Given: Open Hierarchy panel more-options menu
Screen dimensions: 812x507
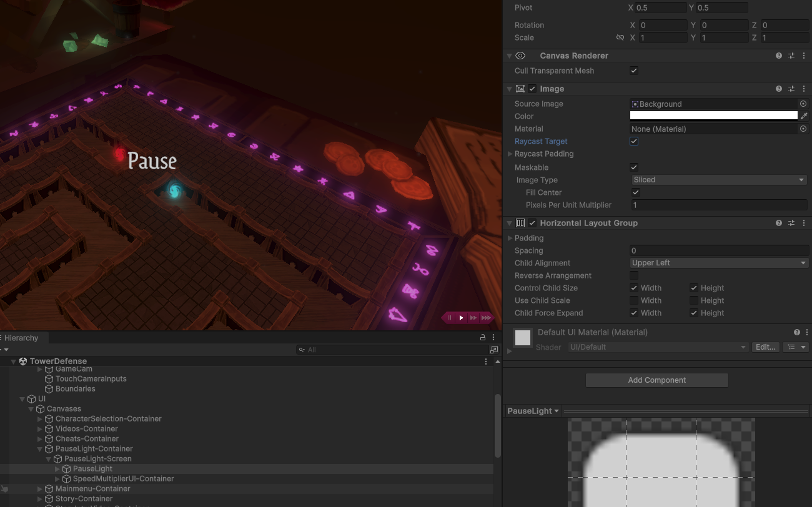Looking at the screenshot, I should click(x=493, y=338).
